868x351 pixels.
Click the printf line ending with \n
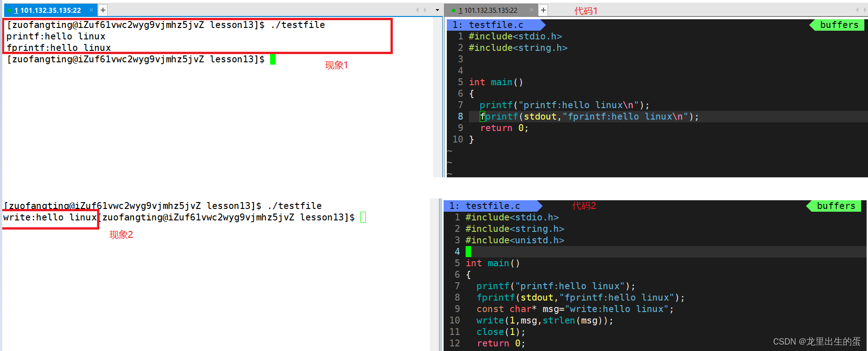(x=564, y=105)
